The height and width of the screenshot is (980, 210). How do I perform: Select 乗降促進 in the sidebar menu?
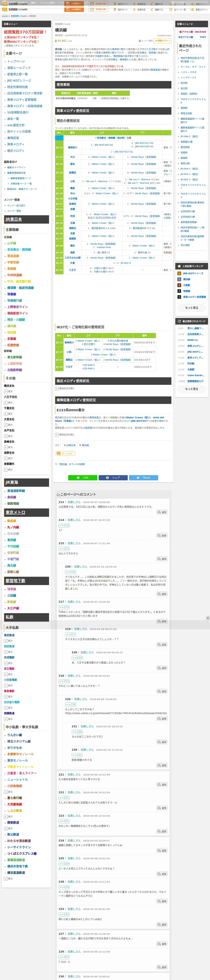13,138
